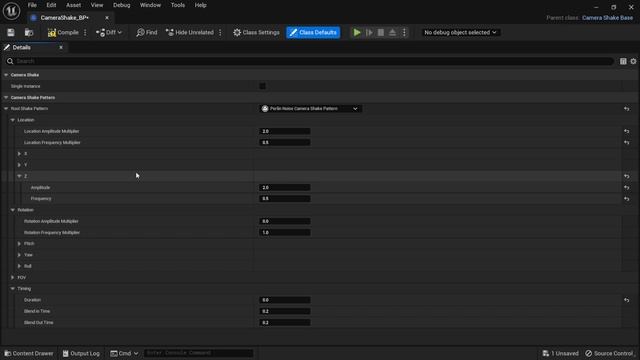The width and height of the screenshot is (640, 360).
Task: Click the Location Amplitude Multiplier value field
Action: pyautogui.click(x=284, y=131)
